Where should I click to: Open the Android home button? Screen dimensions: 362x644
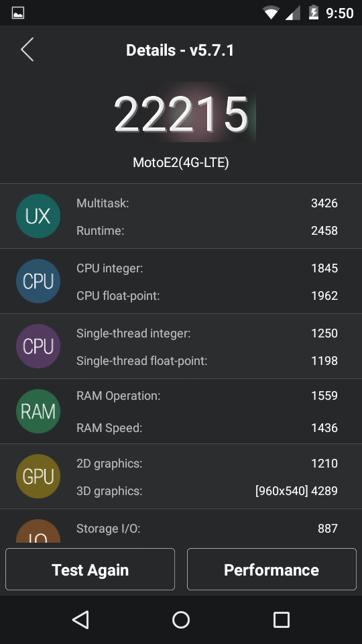(x=181, y=620)
